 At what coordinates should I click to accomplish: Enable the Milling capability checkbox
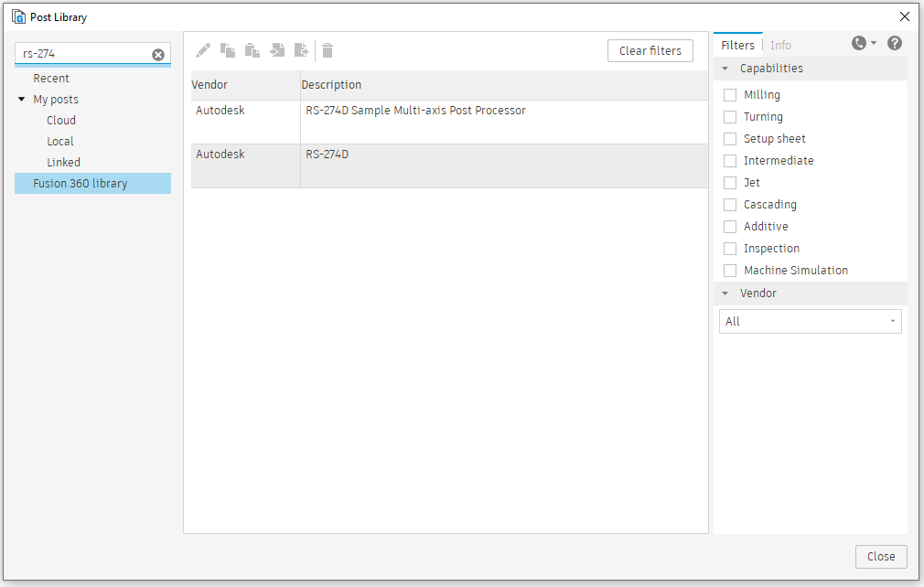point(730,94)
